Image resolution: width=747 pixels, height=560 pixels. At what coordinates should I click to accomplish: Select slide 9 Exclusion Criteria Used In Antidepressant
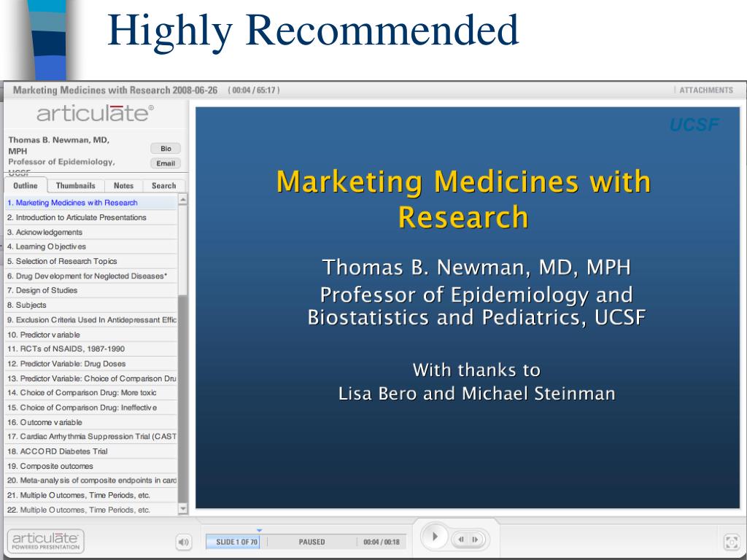pos(91,320)
